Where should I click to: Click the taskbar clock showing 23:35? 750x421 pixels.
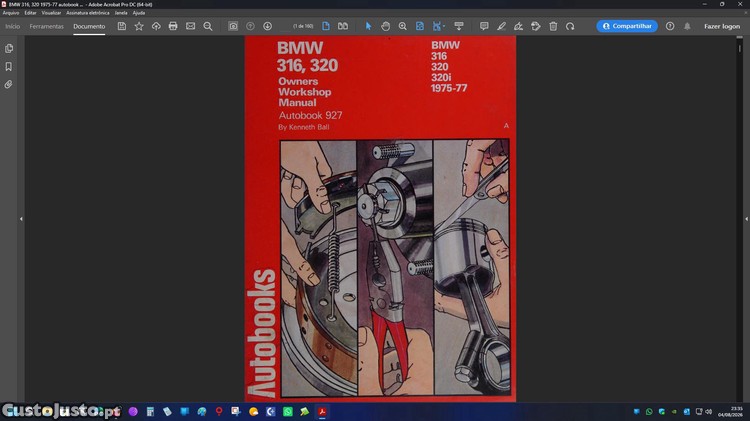(x=729, y=411)
